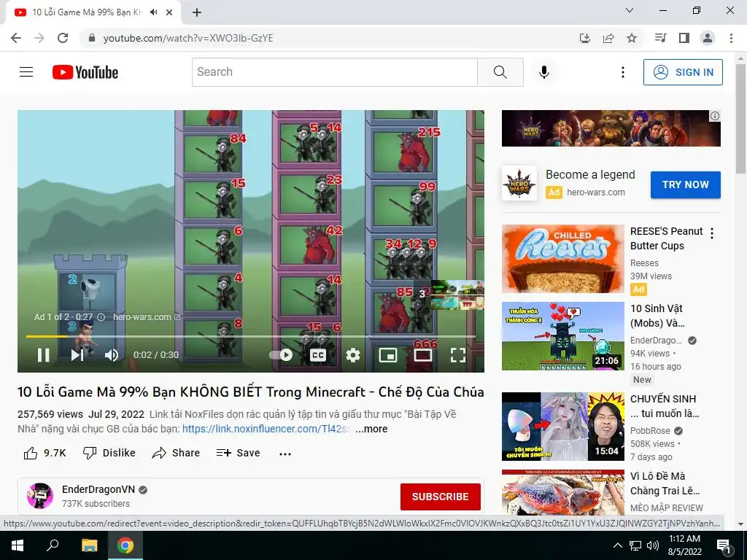The width and height of the screenshot is (747, 560).
Task: Enable miniplayer mode
Action: click(x=388, y=355)
